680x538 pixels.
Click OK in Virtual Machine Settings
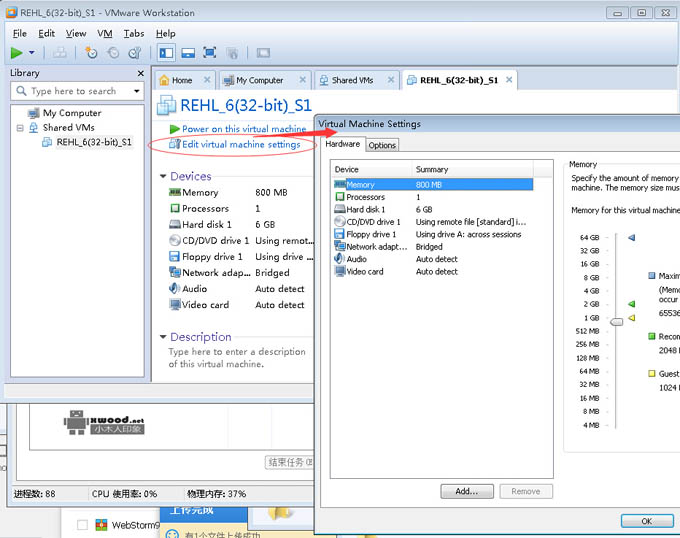tap(647, 521)
